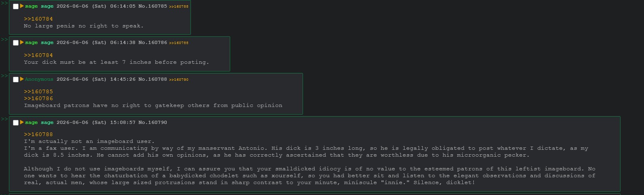Click quote link >>160785 in Anonymous post
The width and height of the screenshot is (644, 195).
point(38,92)
